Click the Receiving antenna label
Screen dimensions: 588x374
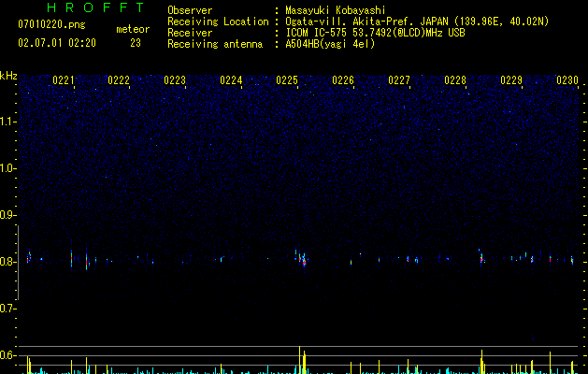coord(215,44)
